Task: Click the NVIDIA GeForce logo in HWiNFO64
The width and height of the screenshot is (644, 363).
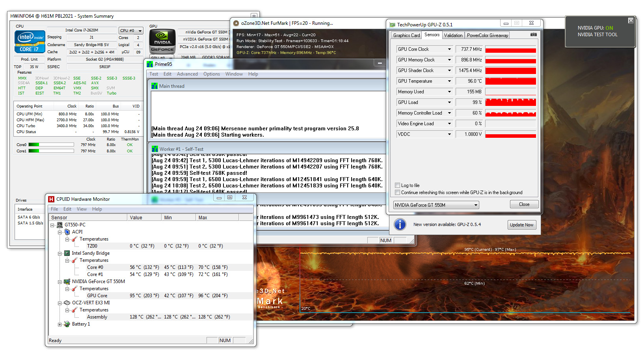Action: (x=162, y=42)
